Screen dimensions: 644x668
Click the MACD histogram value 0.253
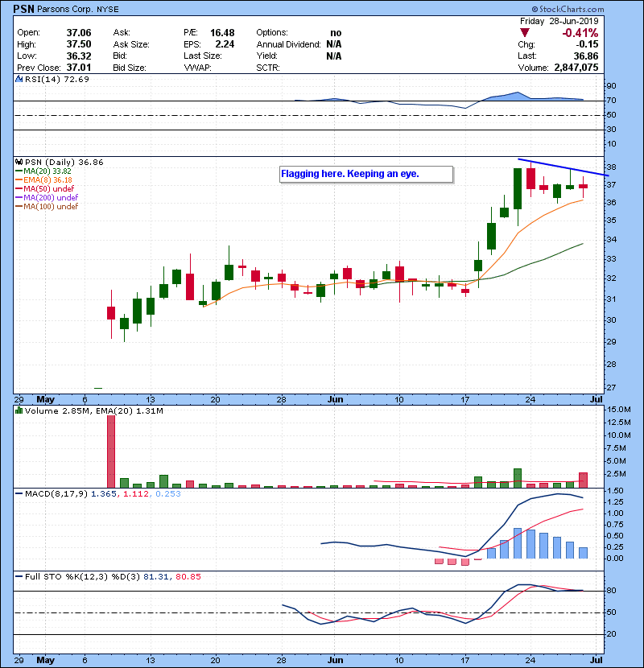(x=168, y=494)
